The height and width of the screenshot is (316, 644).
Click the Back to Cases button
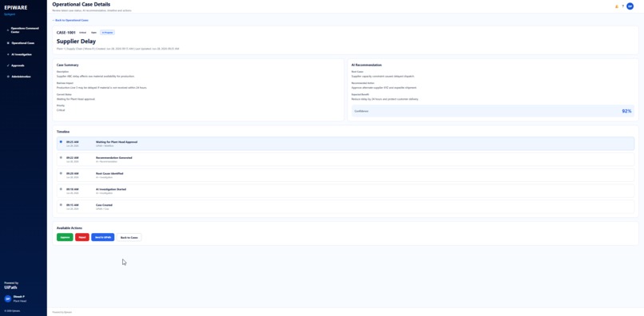pyautogui.click(x=129, y=237)
